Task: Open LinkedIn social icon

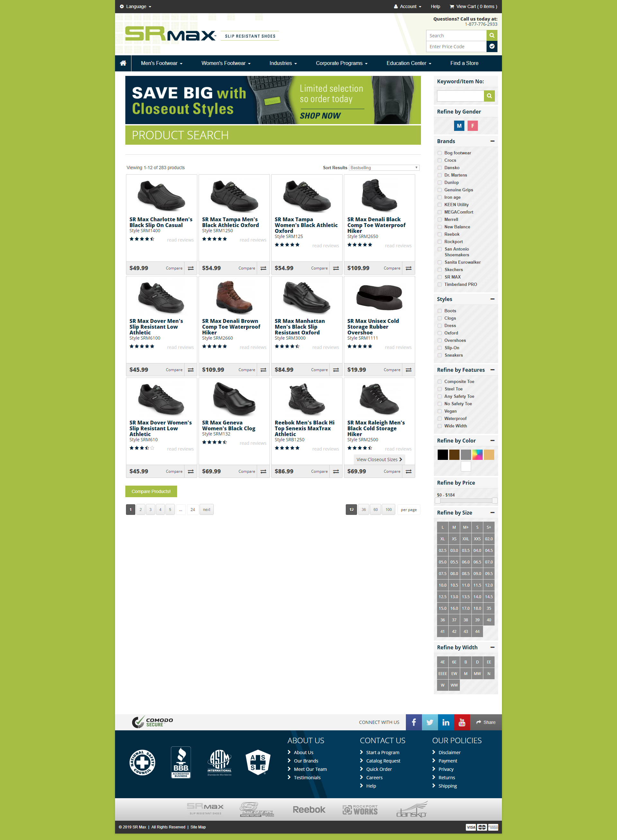Action: [446, 722]
